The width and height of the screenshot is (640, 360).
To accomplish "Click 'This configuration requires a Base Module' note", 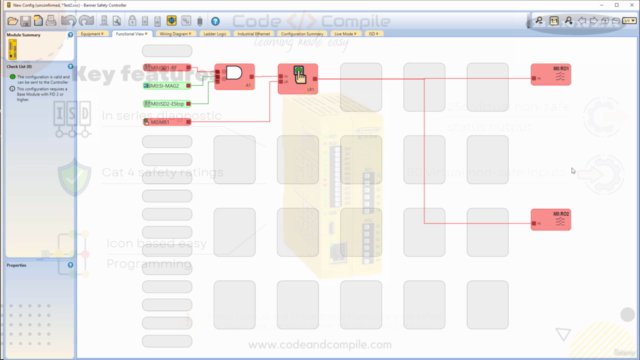I will point(42,94).
